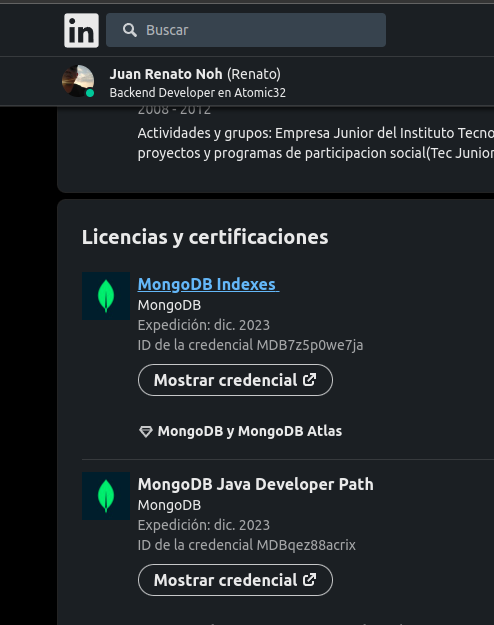Click the diamond skills icon
Screen dimensions: 494x625
click(x=146, y=432)
